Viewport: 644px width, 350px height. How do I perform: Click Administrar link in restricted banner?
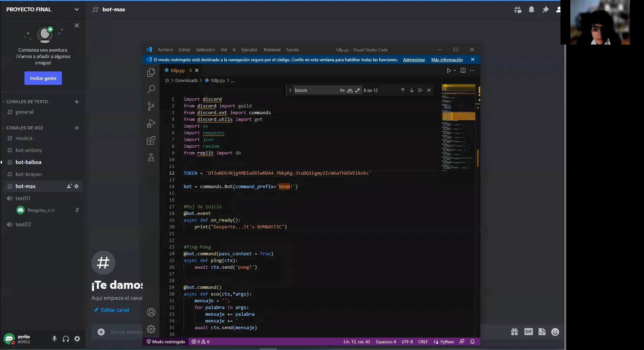coord(414,60)
